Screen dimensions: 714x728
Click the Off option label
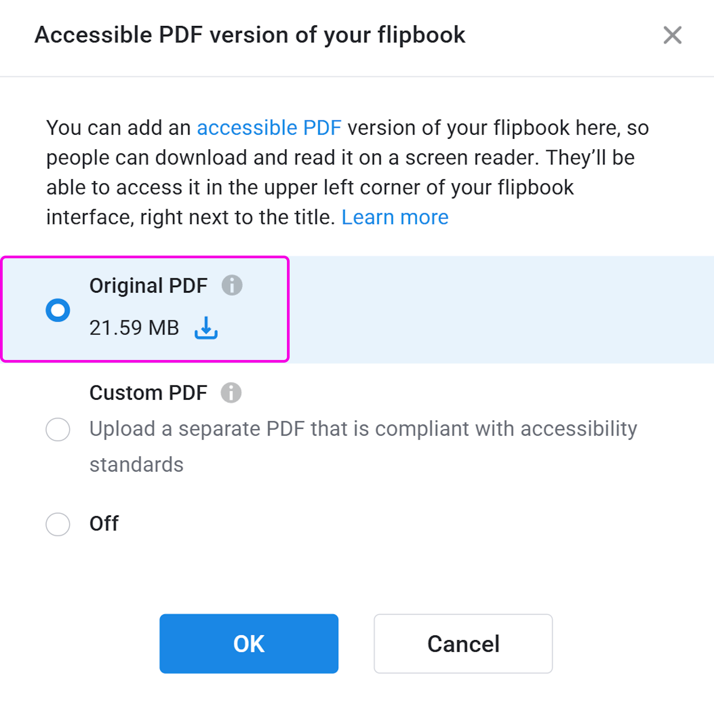coord(104,524)
